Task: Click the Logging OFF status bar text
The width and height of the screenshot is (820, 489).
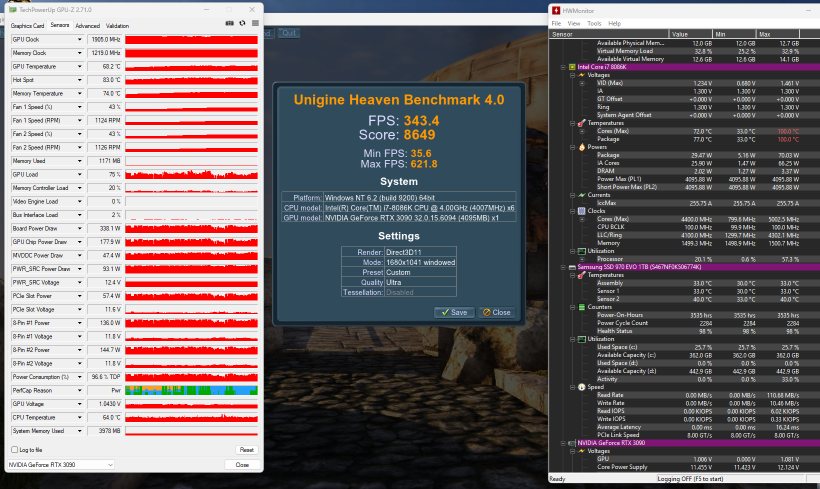Action: 690,479
